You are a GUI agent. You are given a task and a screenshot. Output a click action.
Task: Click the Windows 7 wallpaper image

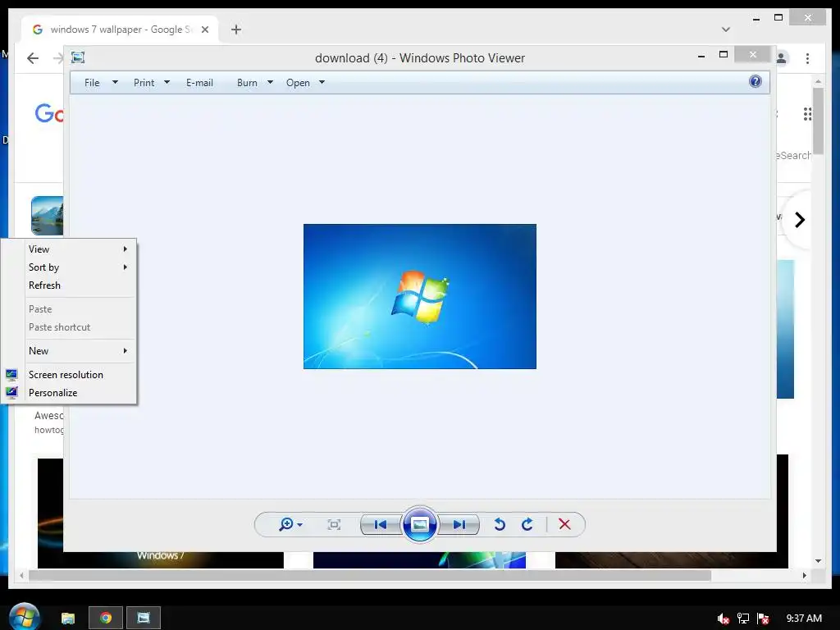[x=419, y=296]
